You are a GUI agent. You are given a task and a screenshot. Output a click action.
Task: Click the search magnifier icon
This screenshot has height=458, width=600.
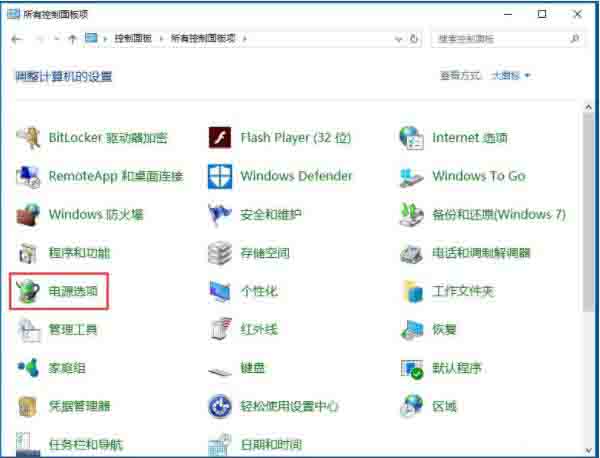coord(575,38)
